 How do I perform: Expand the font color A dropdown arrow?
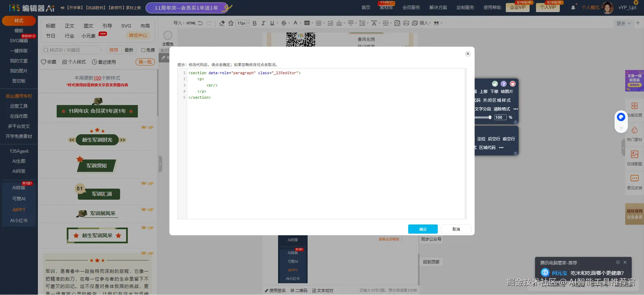point(301,23)
